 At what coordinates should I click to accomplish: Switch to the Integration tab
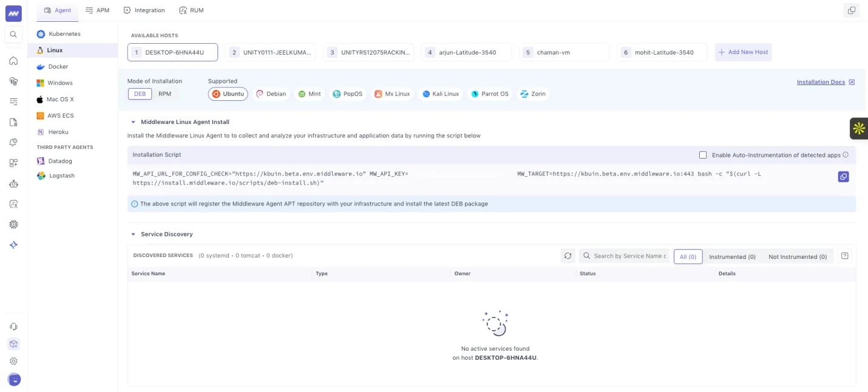pyautogui.click(x=144, y=10)
